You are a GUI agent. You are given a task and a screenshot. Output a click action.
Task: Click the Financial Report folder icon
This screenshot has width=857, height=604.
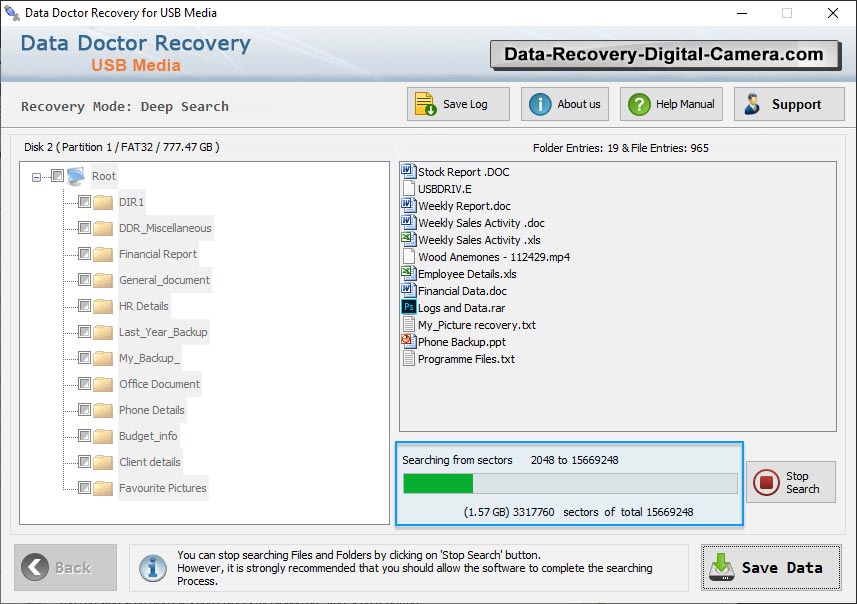click(x=103, y=254)
